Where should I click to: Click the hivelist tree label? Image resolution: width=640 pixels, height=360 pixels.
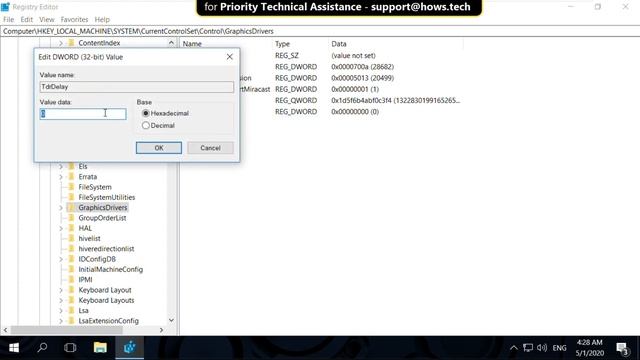(x=89, y=238)
